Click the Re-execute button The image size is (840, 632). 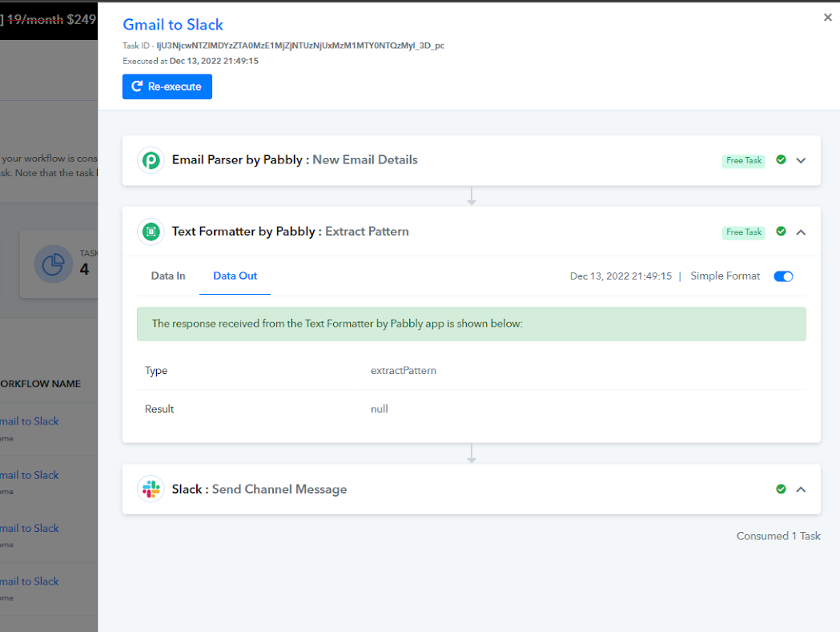point(167,87)
